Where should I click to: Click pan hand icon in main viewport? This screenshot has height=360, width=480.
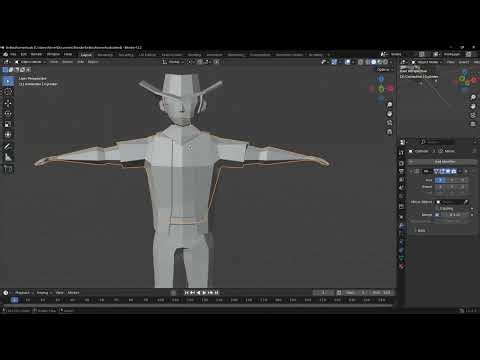(x=389, y=114)
